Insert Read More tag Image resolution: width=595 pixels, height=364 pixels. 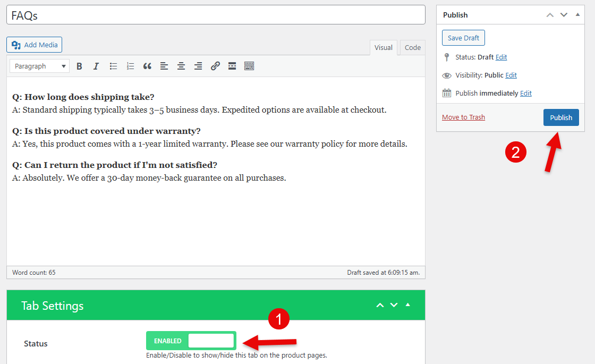(232, 66)
